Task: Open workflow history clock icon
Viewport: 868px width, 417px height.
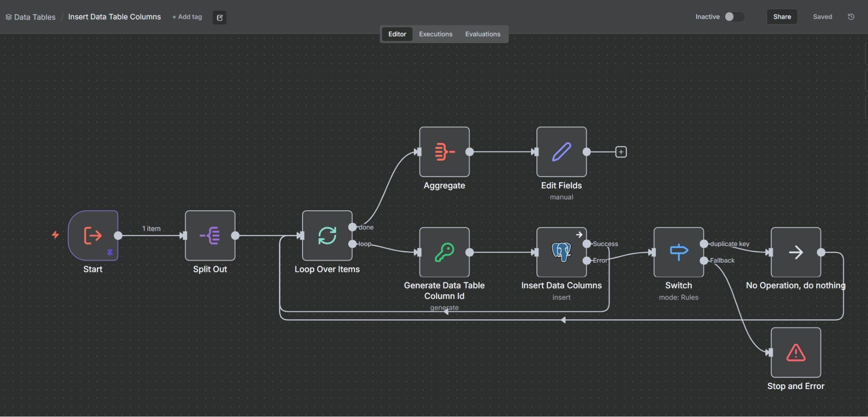Action: (x=851, y=17)
